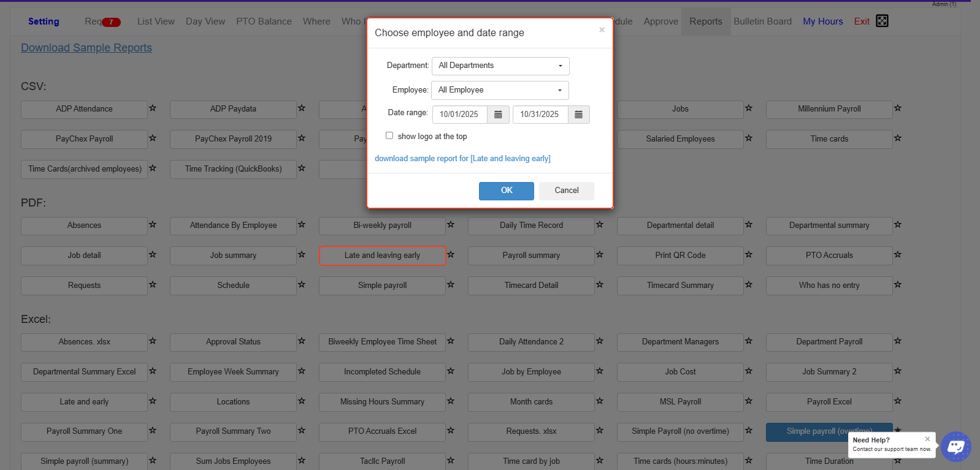The image size is (980, 470).
Task: Go to My Hours menu item
Action: [x=822, y=21]
